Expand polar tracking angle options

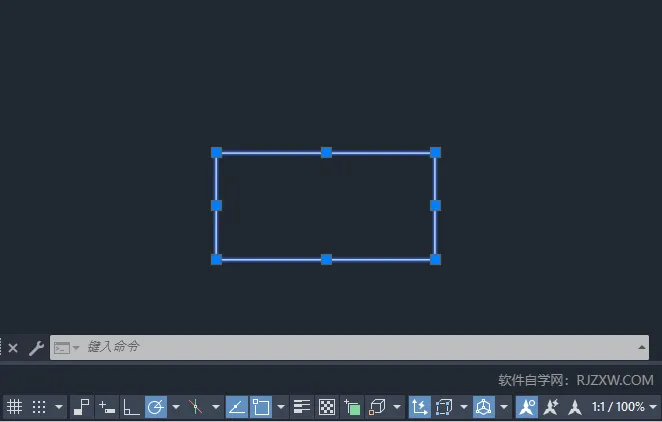pos(176,407)
